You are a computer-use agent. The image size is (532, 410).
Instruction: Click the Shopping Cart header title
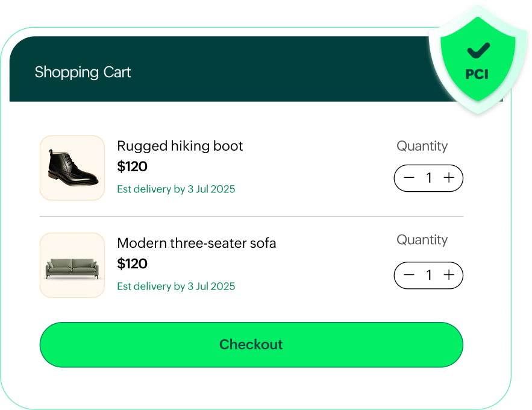[83, 72]
